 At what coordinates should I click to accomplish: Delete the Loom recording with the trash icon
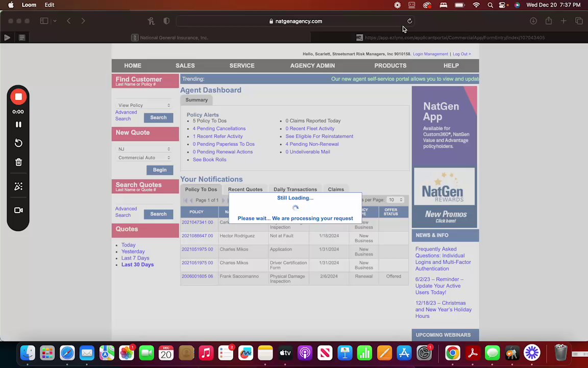18,162
